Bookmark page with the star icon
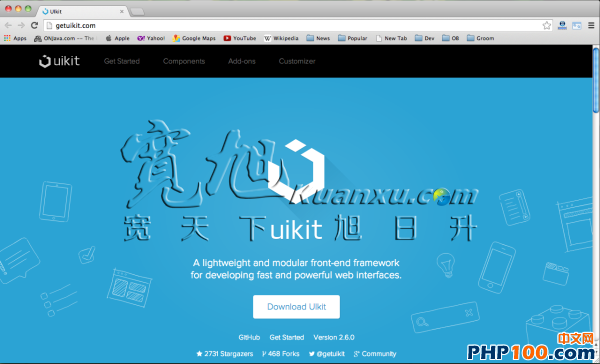Screen dimensions: 600x364 tap(546, 25)
